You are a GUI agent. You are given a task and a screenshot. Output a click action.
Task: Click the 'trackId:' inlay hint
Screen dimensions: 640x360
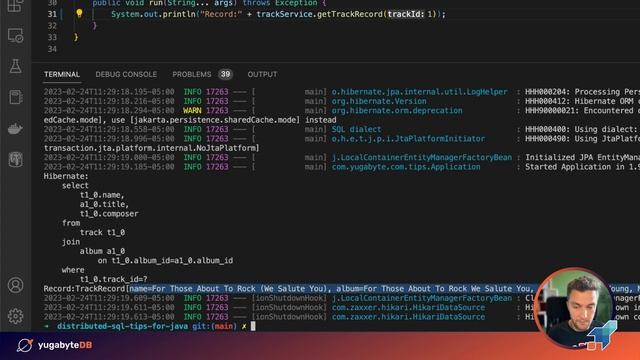(x=406, y=14)
